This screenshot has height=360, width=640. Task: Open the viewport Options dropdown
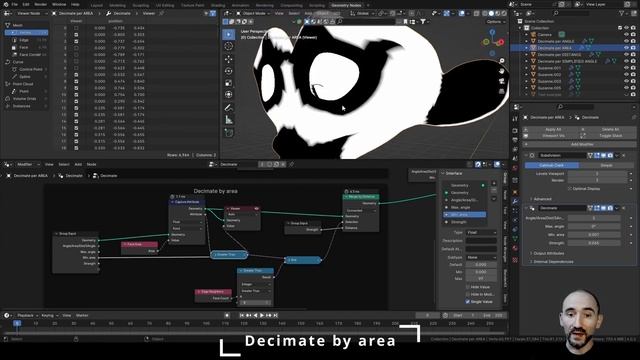(496, 22)
